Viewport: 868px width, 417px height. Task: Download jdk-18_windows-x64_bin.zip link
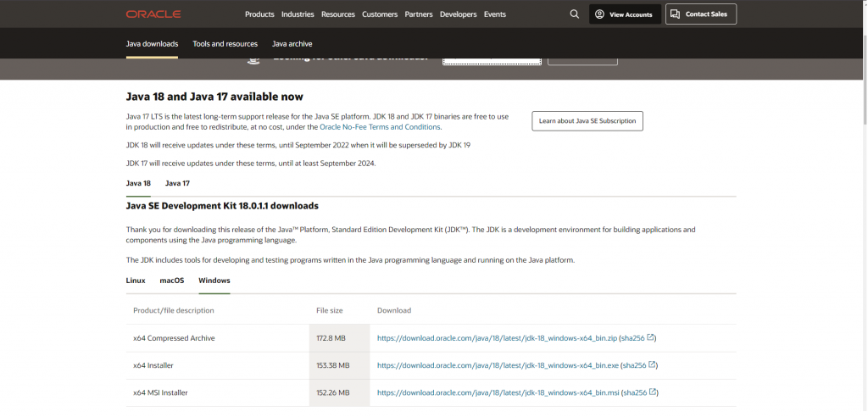(497, 338)
